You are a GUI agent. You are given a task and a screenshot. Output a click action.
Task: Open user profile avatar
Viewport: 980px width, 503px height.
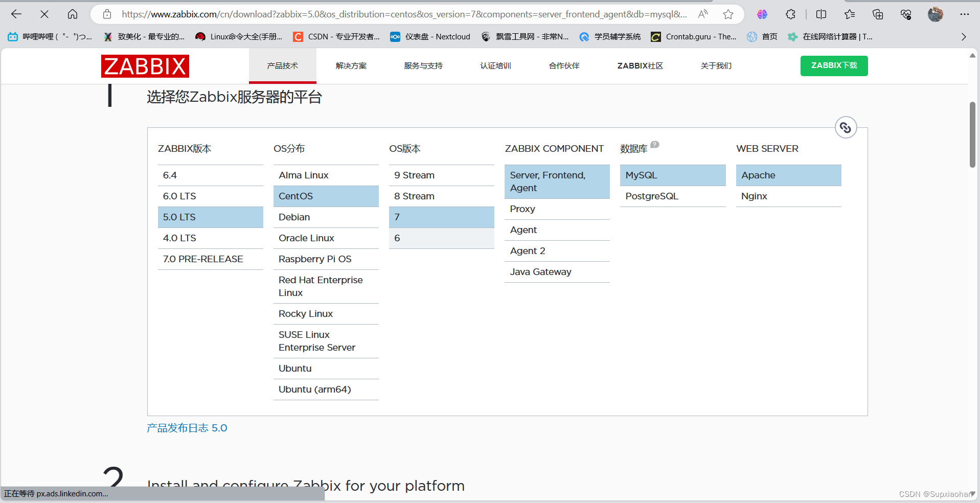[936, 14]
